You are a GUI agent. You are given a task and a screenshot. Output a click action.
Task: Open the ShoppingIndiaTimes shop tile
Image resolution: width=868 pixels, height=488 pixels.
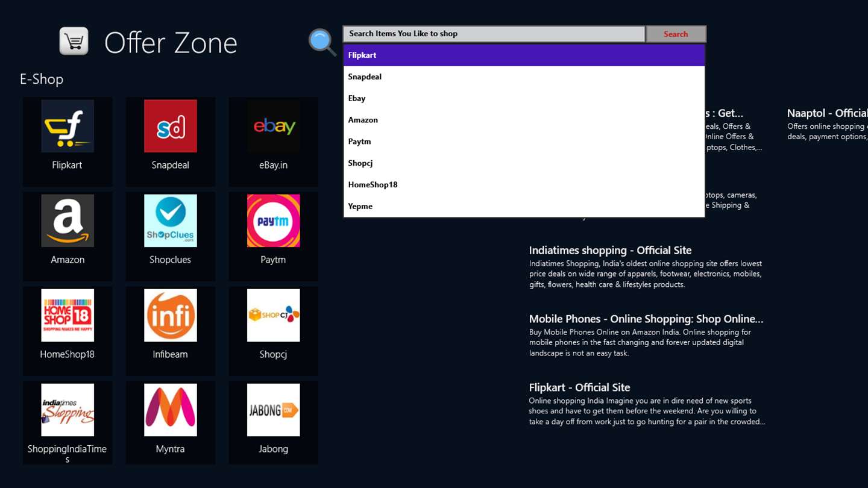(68, 422)
